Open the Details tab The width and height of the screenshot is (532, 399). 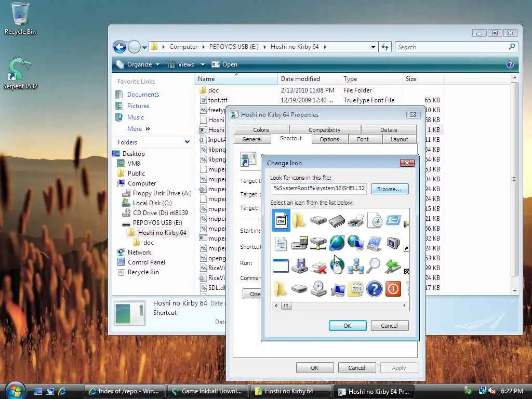pyautogui.click(x=389, y=129)
